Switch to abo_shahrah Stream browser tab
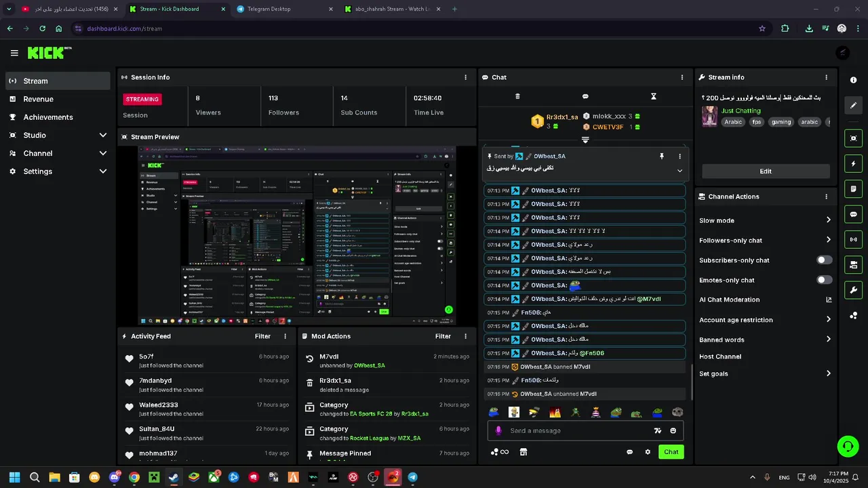Image resolution: width=868 pixels, height=488 pixels. click(x=392, y=9)
